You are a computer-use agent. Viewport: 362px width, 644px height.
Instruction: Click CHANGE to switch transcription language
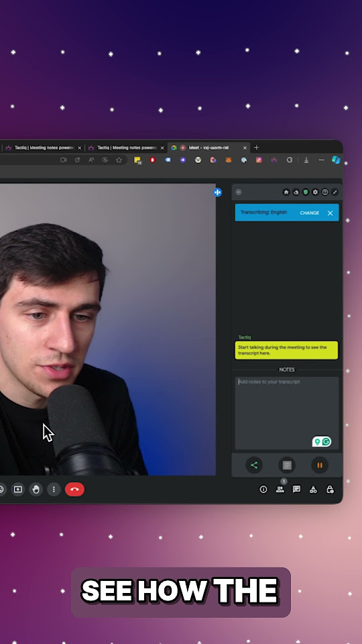tap(310, 213)
